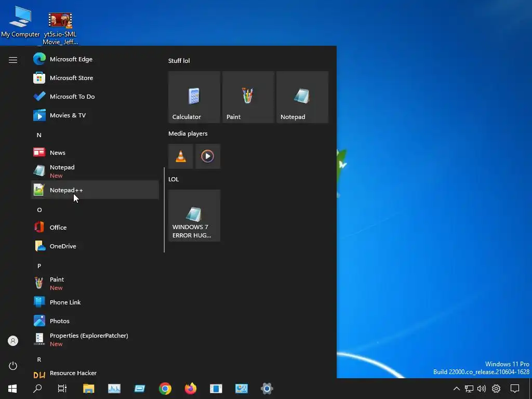Image resolution: width=532 pixels, height=399 pixels.
Task: Click the Stuff lol group title
Action: (179, 61)
